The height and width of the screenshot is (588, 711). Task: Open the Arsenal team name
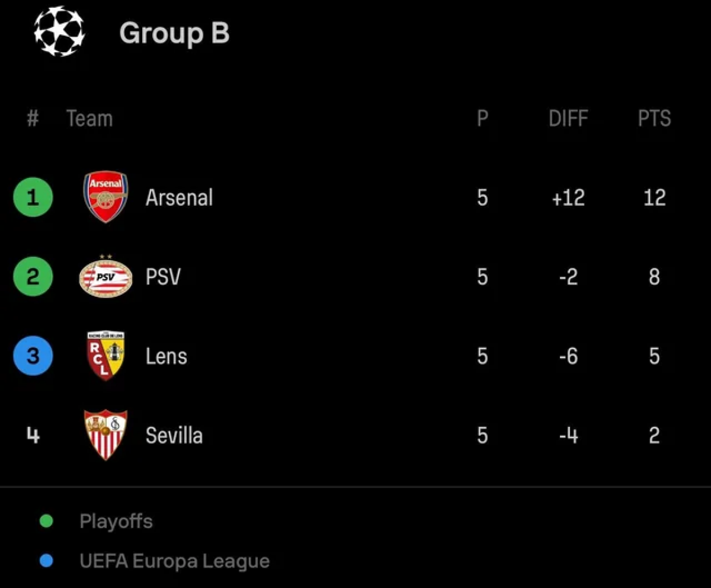[180, 197]
